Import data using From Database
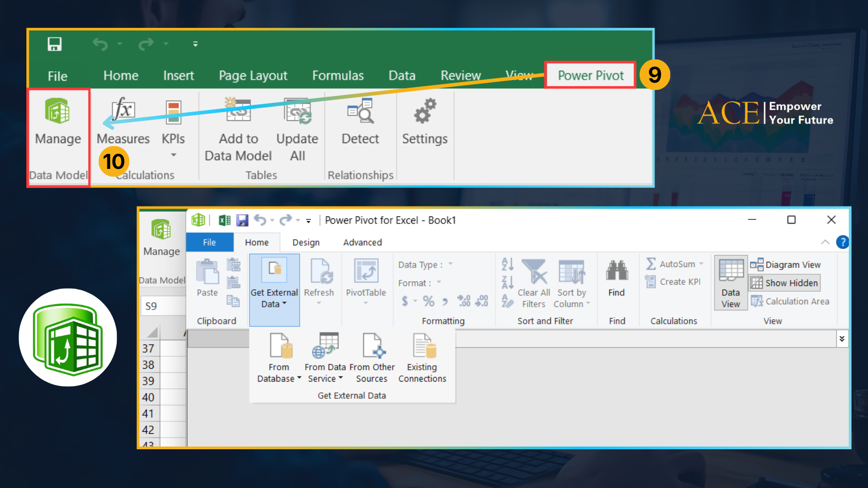Image resolution: width=868 pixels, height=488 pixels. (278, 356)
